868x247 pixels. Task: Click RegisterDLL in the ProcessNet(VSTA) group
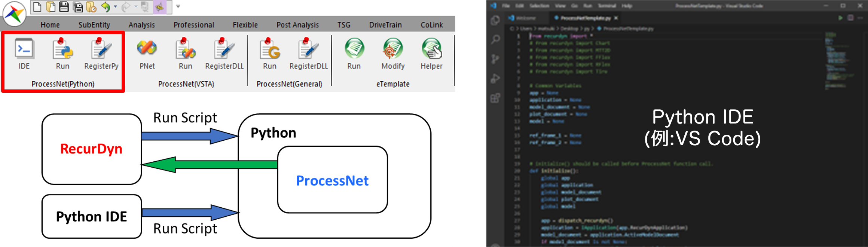pyautogui.click(x=224, y=54)
